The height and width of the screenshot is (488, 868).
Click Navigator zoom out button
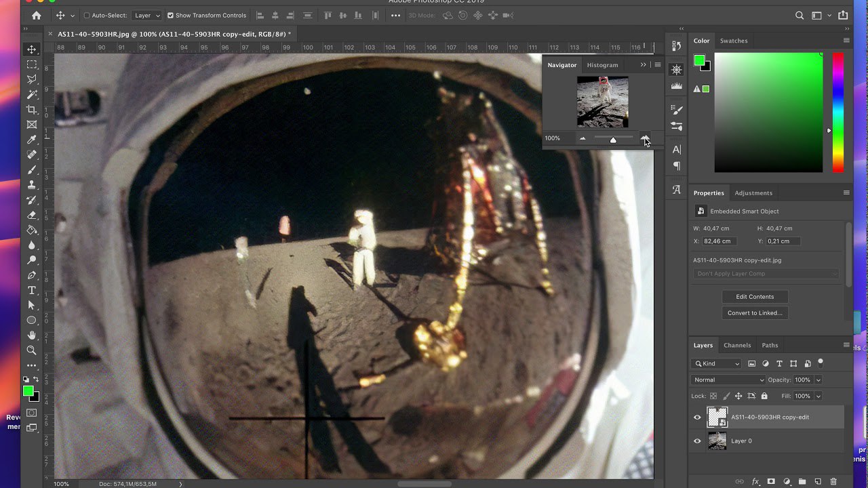coord(583,138)
